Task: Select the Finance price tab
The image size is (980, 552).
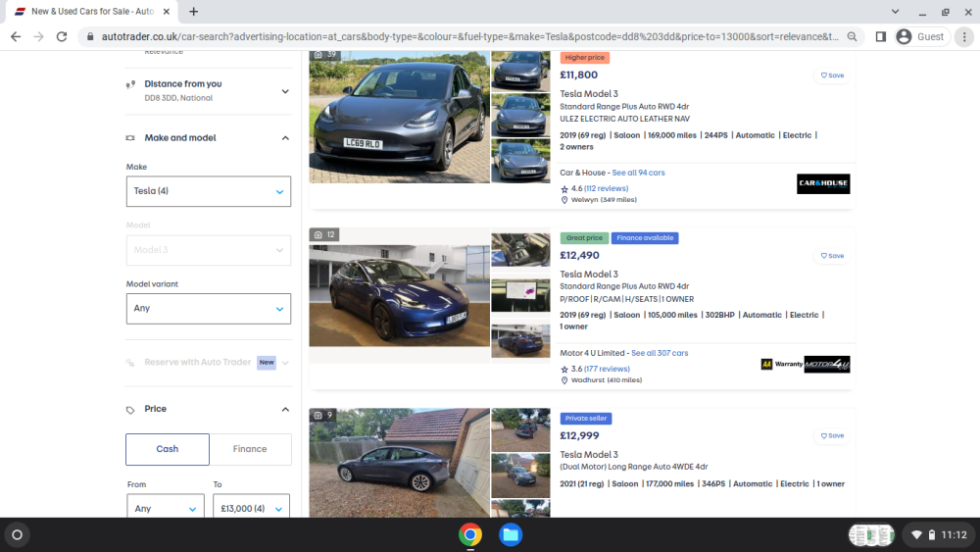Action: tap(250, 449)
